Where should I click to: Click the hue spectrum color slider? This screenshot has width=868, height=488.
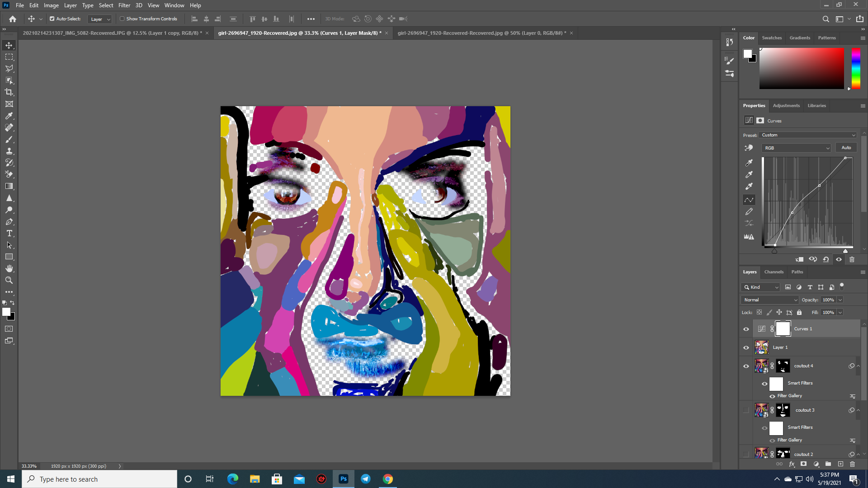click(x=856, y=68)
